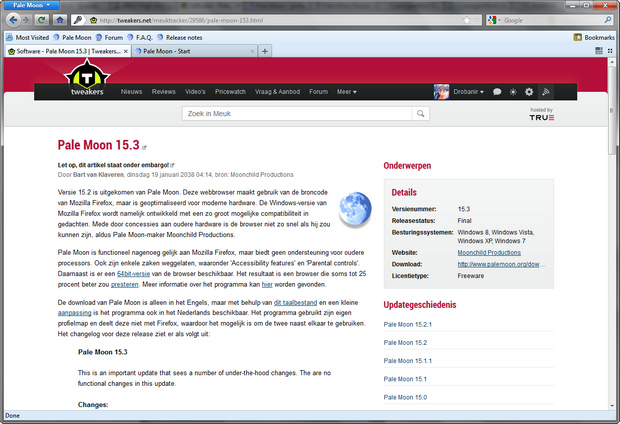
Task: Click the key identity icon in address bar
Action: pyautogui.click(x=78, y=20)
